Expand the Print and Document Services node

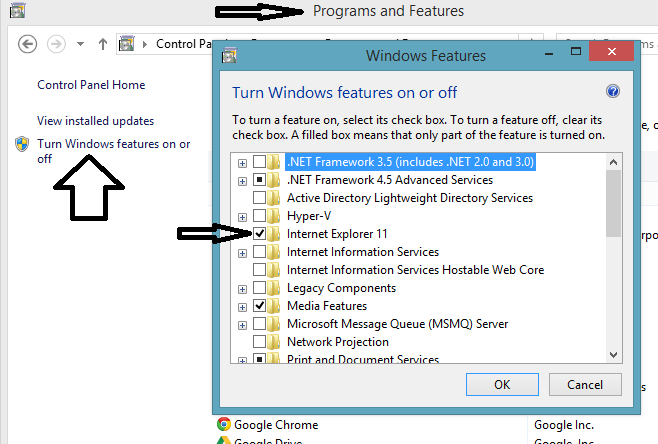[242, 360]
